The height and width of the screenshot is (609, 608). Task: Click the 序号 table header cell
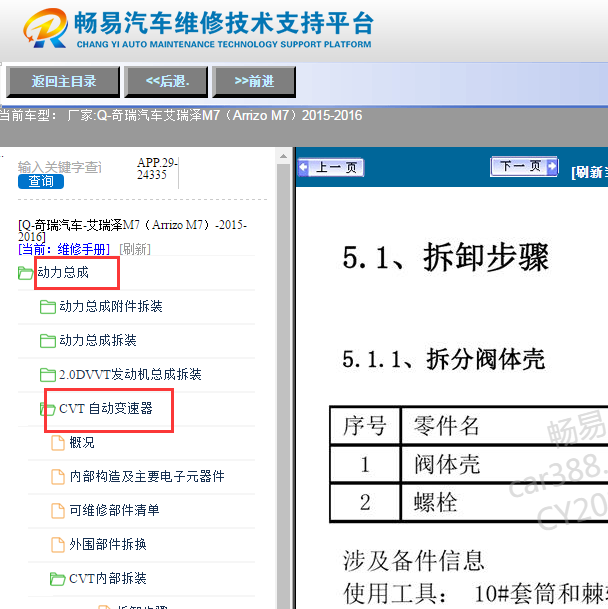pos(365,426)
